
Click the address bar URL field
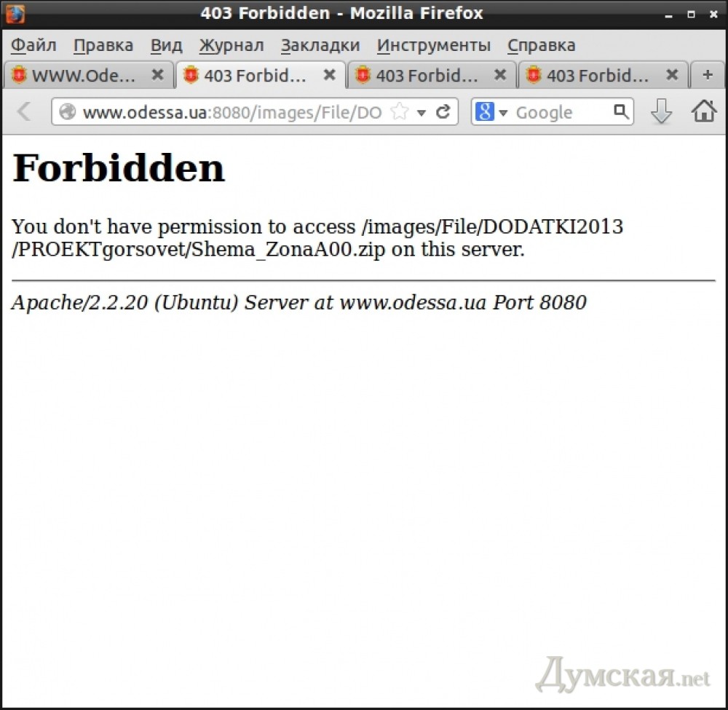point(232,112)
